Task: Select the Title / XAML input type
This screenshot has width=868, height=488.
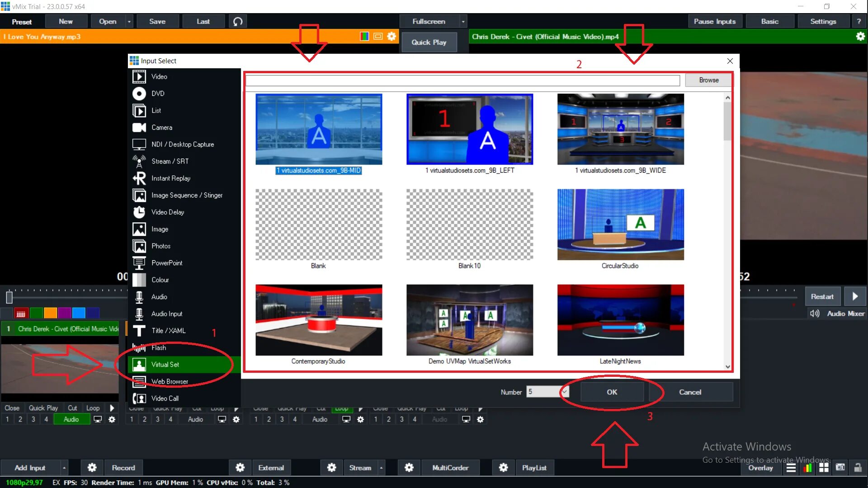Action: 168,331
